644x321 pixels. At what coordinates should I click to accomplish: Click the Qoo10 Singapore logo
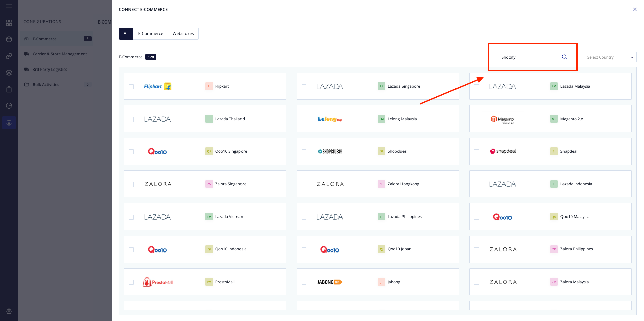click(x=157, y=152)
